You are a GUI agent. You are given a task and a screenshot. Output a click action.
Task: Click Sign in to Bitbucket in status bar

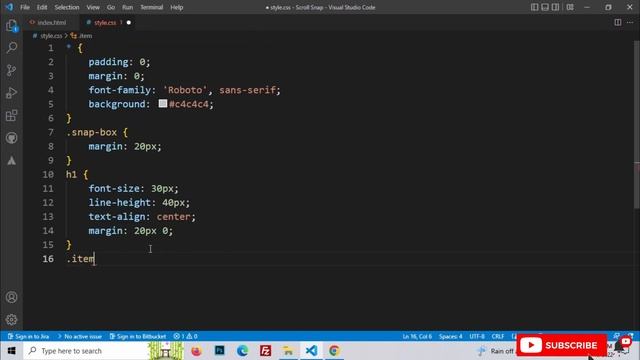pos(138,336)
